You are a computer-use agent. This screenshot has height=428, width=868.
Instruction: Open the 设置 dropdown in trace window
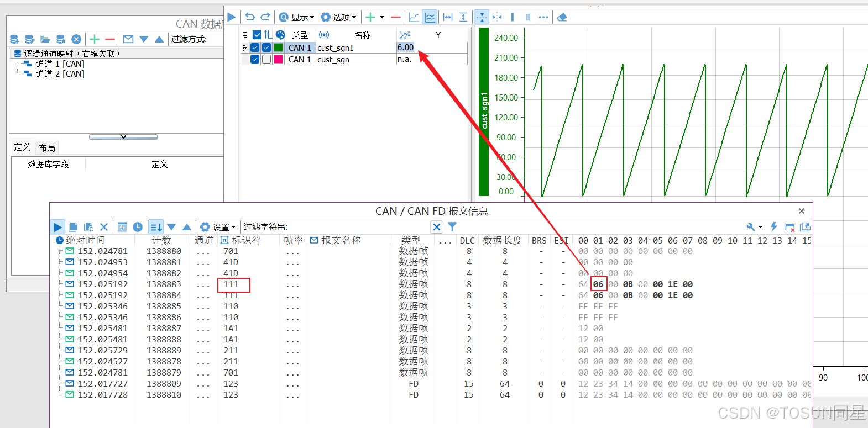click(218, 227)
